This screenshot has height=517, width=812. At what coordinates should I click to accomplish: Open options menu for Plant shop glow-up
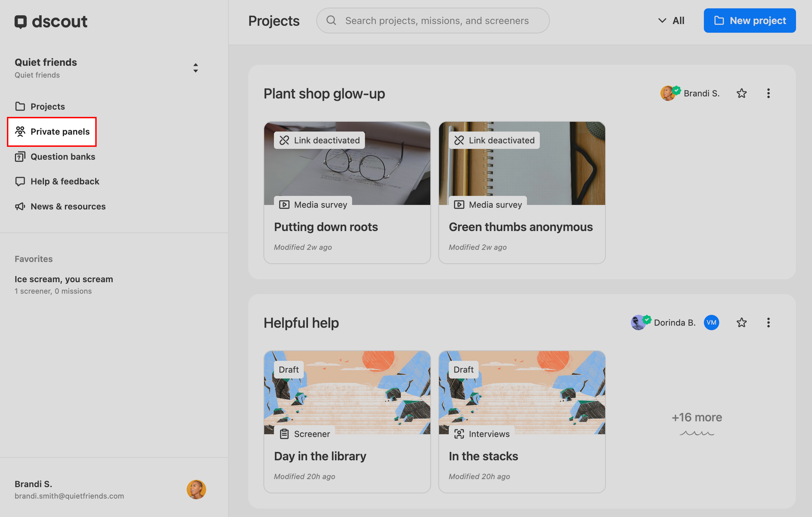coord(768,93)
